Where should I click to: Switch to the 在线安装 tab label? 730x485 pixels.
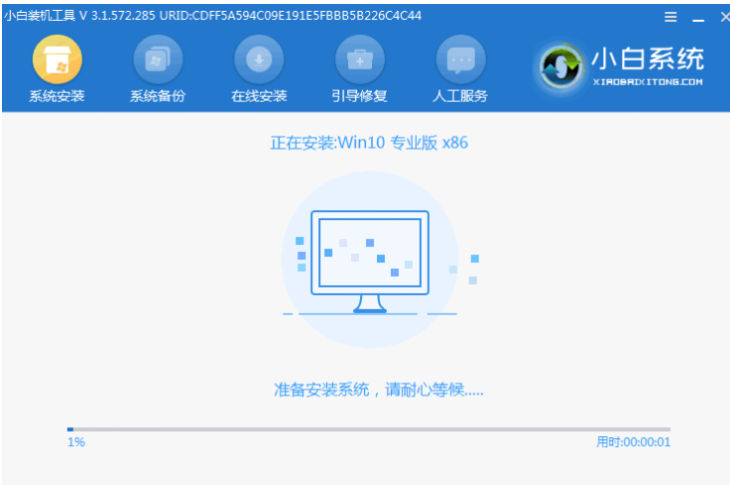tap(259, 96)
